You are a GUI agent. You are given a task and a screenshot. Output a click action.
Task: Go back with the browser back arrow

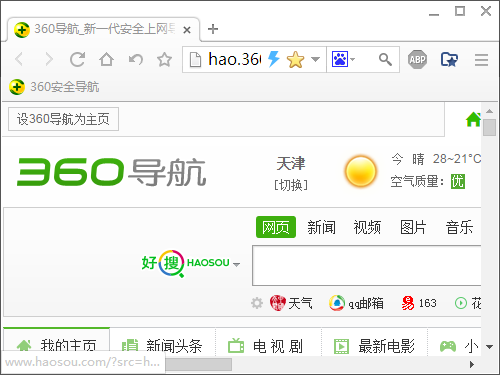(x=19, y=60)
